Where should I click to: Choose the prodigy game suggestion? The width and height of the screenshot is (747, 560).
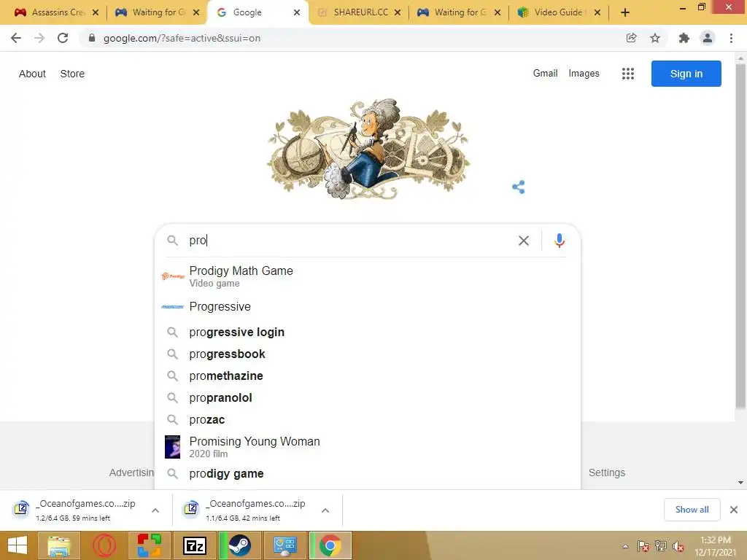tap(368, 474)
